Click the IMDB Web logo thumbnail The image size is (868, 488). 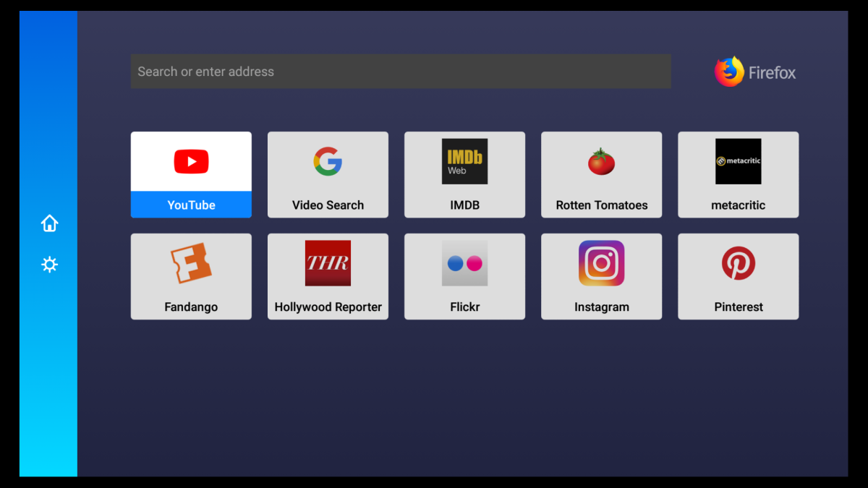(x=464, y=160)
